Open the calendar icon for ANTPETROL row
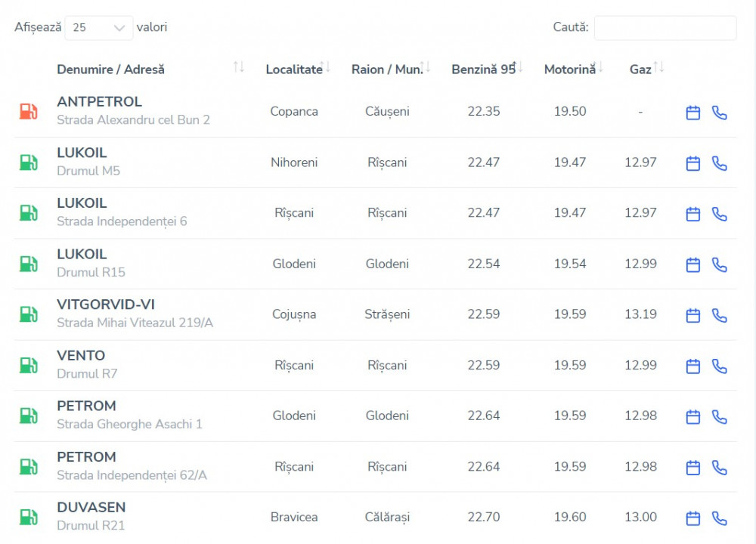 pyautogui.click(x=692, y=113)
